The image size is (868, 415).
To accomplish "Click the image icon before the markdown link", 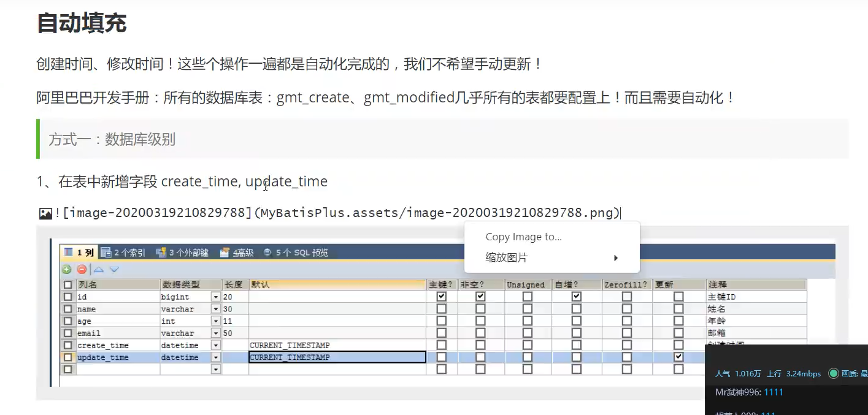I will [x=45, y=213].
